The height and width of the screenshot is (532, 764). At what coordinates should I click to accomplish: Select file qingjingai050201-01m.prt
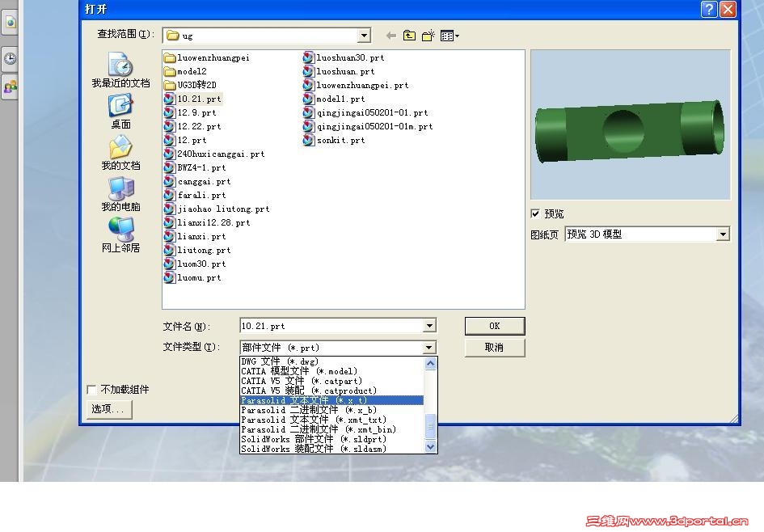tap(369, 126)
